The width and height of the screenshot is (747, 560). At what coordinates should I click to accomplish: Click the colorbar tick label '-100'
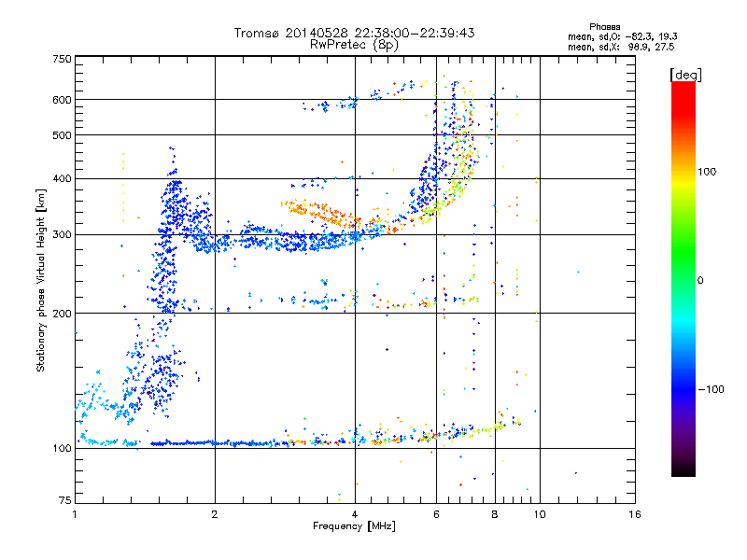[x=712, y=389]
